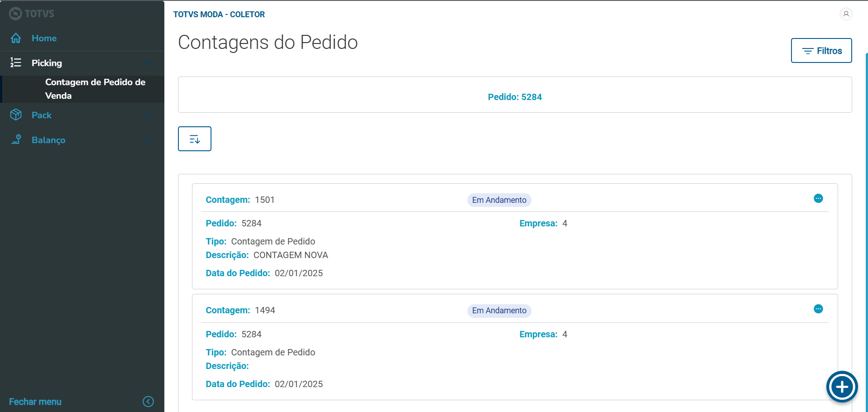
Task: Click the Home house icon
Action: click(16, 38)
